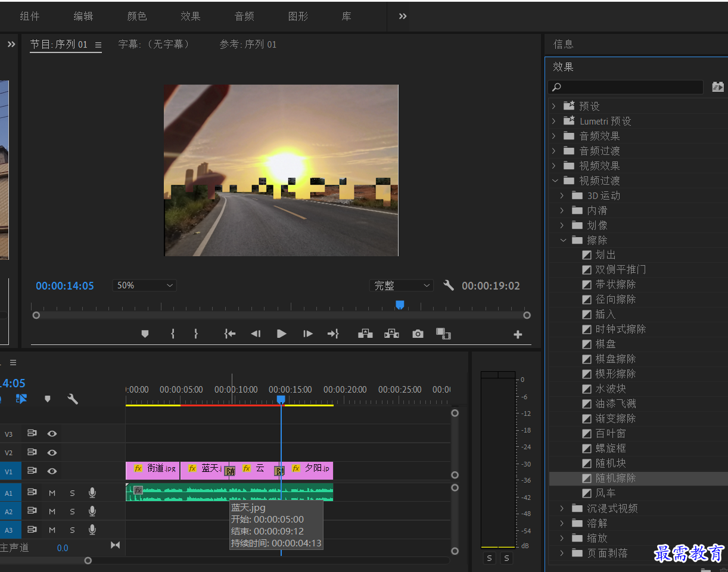Screen dimensions: 728x572
Task: Open the 50% zoom level dropdown
Action: pos(145,285)
